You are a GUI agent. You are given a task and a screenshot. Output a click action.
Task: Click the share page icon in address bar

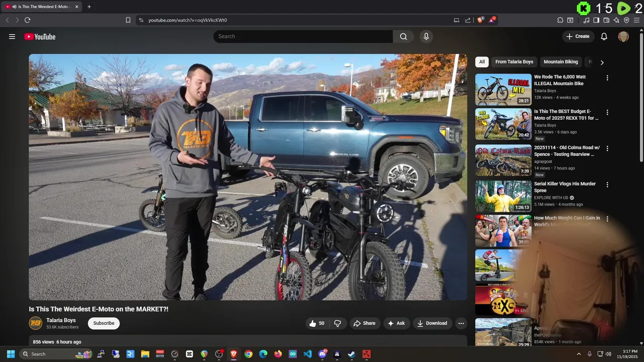pos(468,20)
